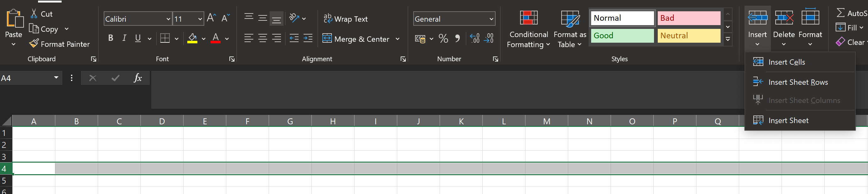
Task: Choose Insert Sheet Rows from menu
Action: pyautogui.click(x=798, y=82)
